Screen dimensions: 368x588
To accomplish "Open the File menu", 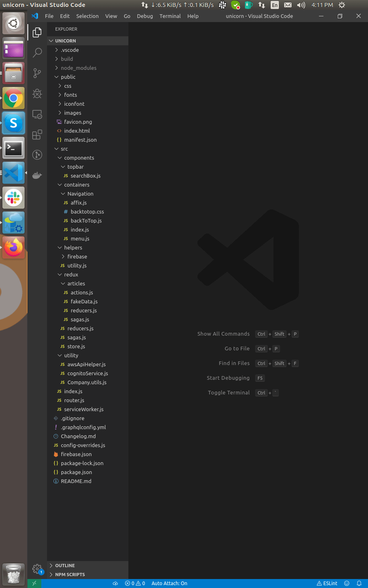I will pyautogui.click(x=49, y=16).
